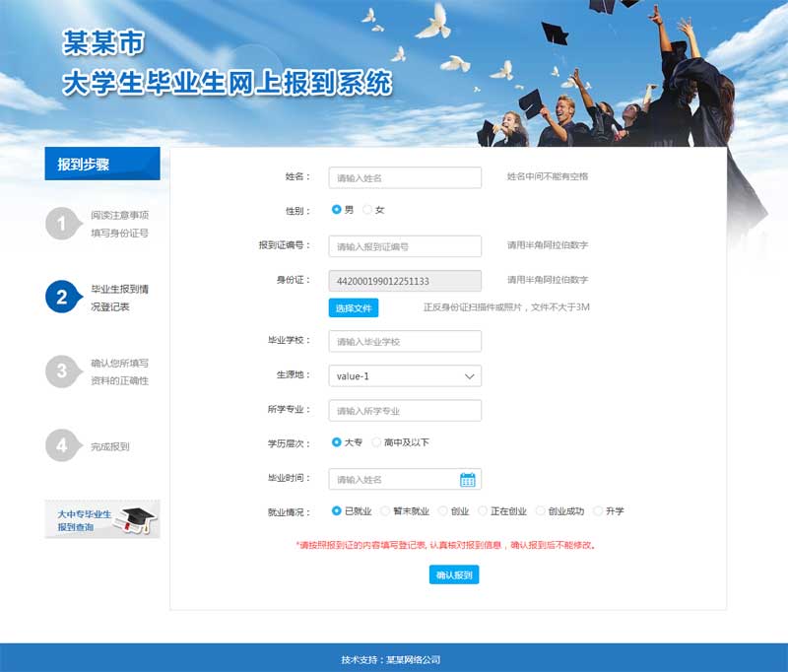Click the step 1 circle icon

point(61,224)
